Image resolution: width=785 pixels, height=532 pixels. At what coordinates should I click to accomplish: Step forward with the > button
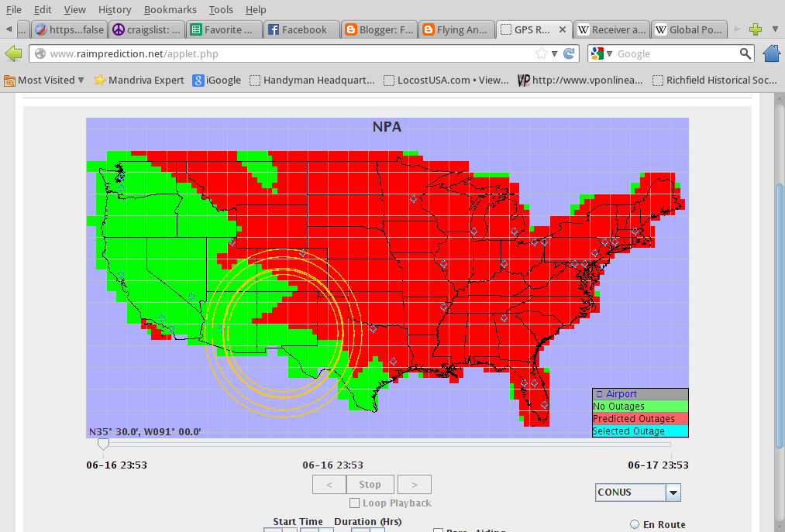click(x=415, y=485)
